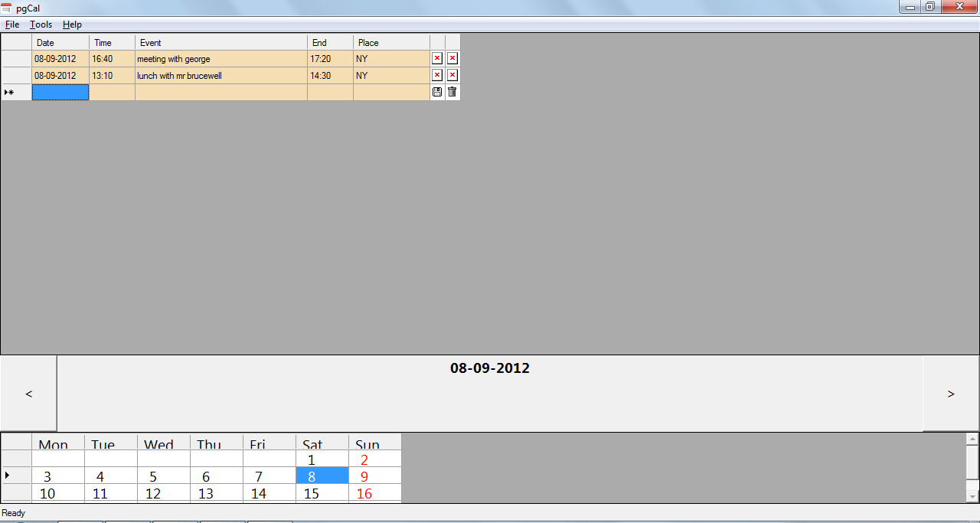Screen dimensions: 980x523
Task: Sort events by Date column header
Action: (x=60, y=42)
